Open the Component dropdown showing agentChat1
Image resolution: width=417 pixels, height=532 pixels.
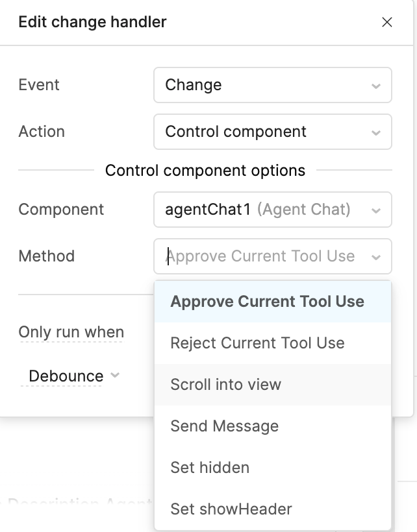(263, 210)
